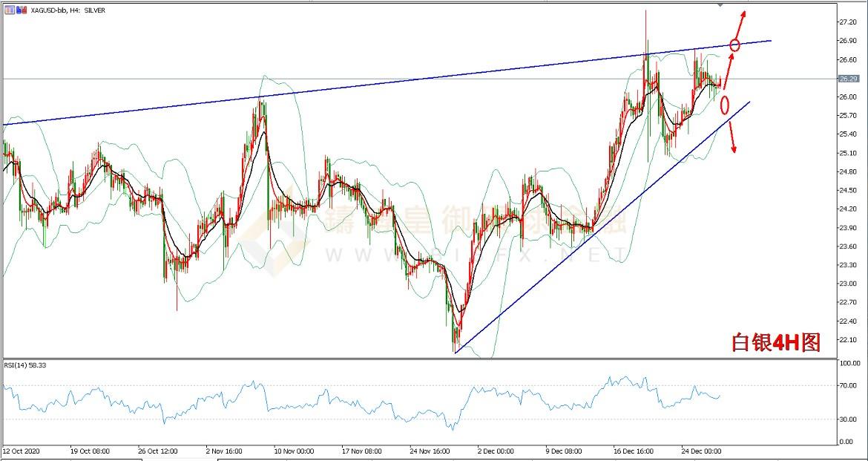Viewport: 868px width, 461px height.
Task: Click the 24 Nov 16:00 time label
Action: [428, 451]
